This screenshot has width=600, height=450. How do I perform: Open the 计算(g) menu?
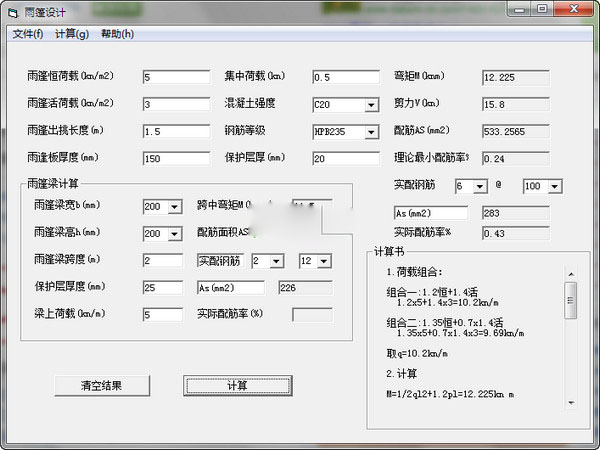71,34
